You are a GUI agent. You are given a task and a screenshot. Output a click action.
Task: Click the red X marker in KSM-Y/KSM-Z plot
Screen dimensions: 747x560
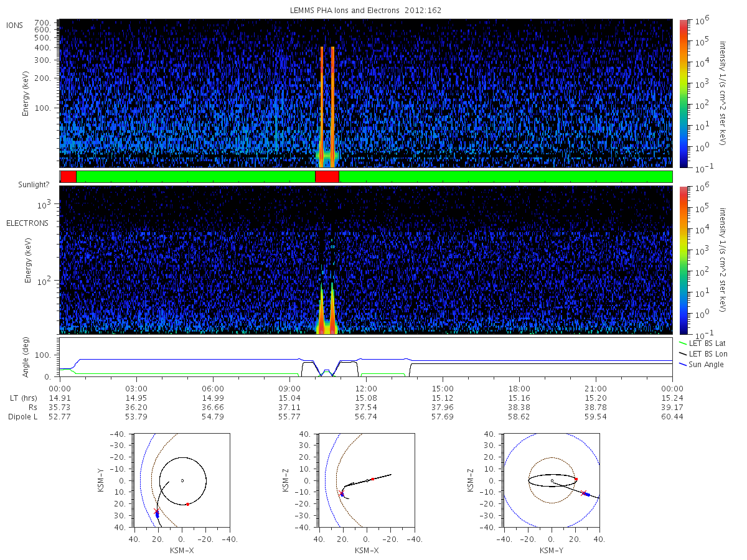click(584, 493)
